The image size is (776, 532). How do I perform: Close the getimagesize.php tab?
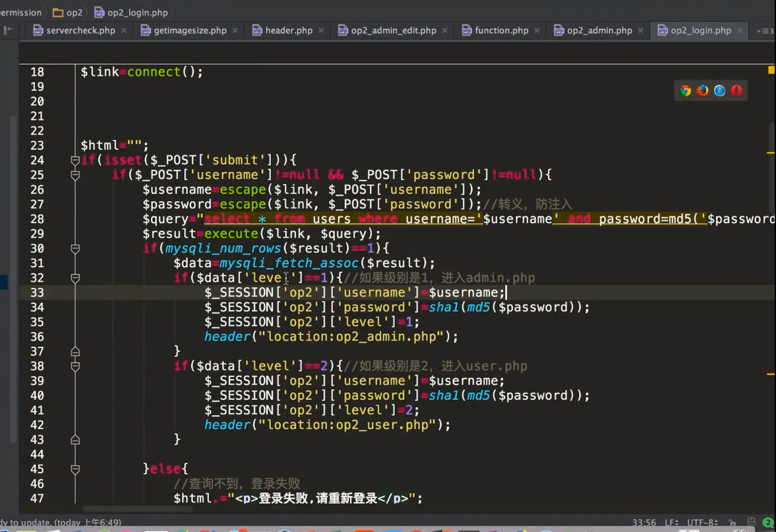click(235, 31)
